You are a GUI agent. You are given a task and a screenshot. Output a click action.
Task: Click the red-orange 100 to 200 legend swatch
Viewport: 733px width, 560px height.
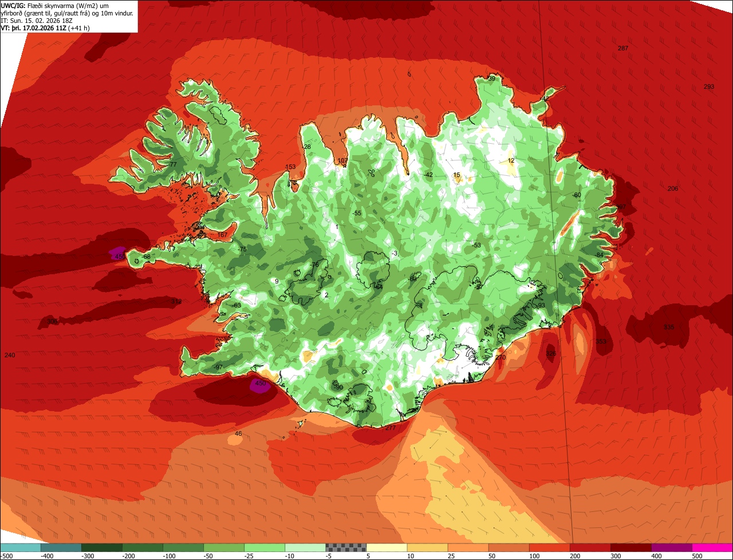point(549,547)
